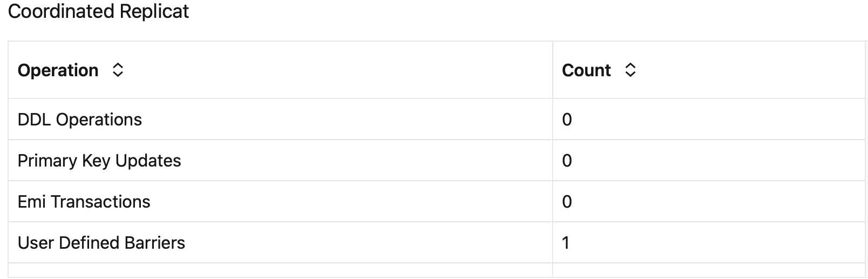Select the Primary Key Updates row label
868x279 pixels.
[x=99, y=161]
